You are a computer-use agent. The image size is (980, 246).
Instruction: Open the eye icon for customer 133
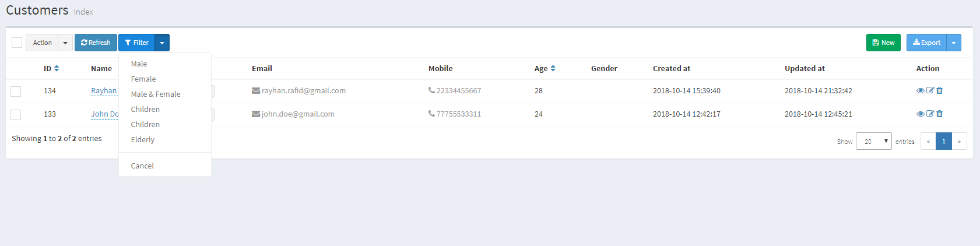[920, 114]
